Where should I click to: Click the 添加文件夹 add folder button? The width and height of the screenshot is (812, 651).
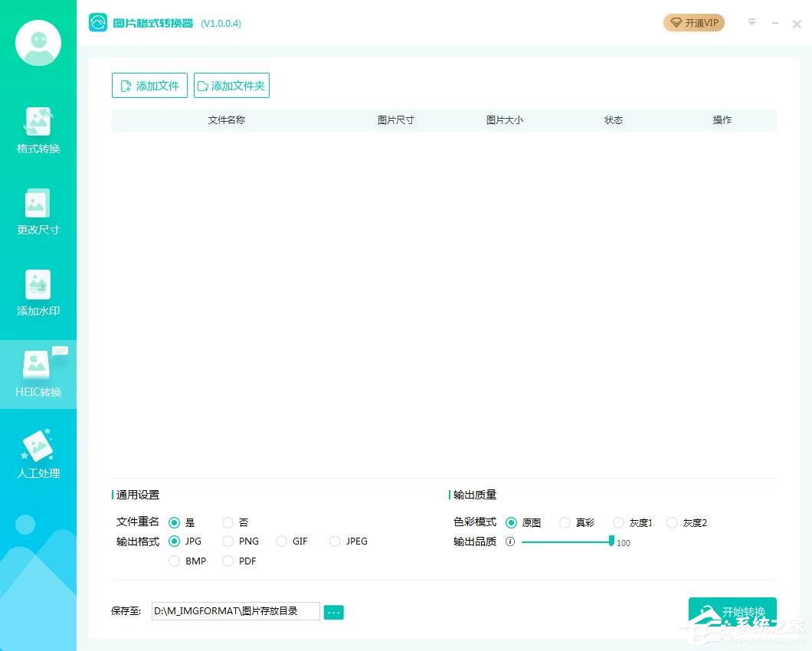tap(231, 85)
